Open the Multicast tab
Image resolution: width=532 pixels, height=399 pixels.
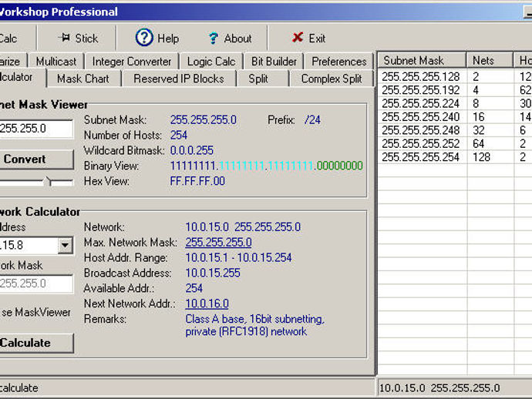(x=56, y=62)
